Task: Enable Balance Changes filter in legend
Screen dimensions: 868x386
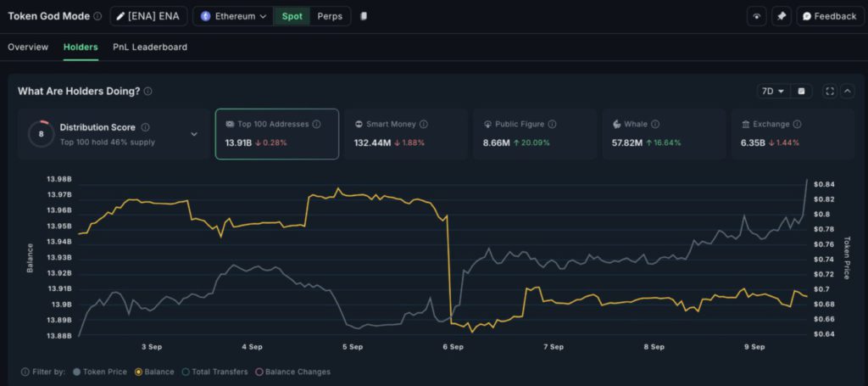Action: 259,372
